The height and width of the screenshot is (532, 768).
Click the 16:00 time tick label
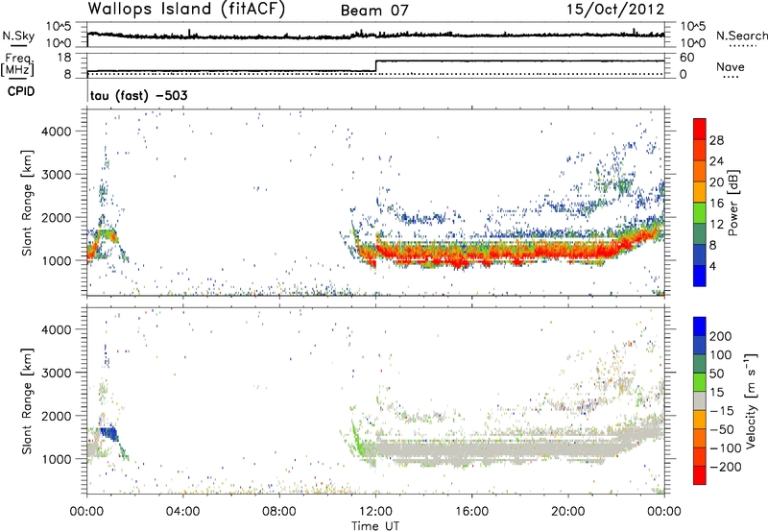[x=471, y=512]
